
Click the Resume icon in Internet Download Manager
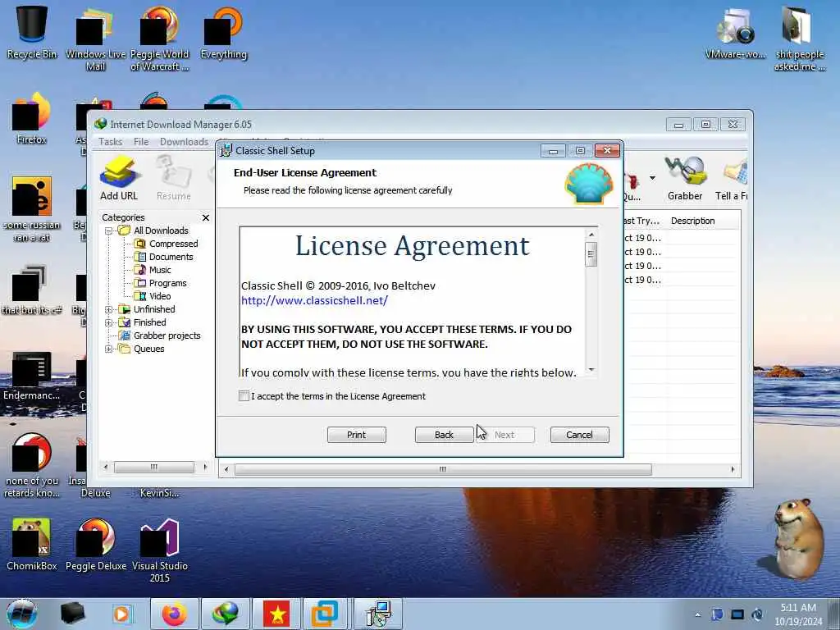tap(174, 178)
